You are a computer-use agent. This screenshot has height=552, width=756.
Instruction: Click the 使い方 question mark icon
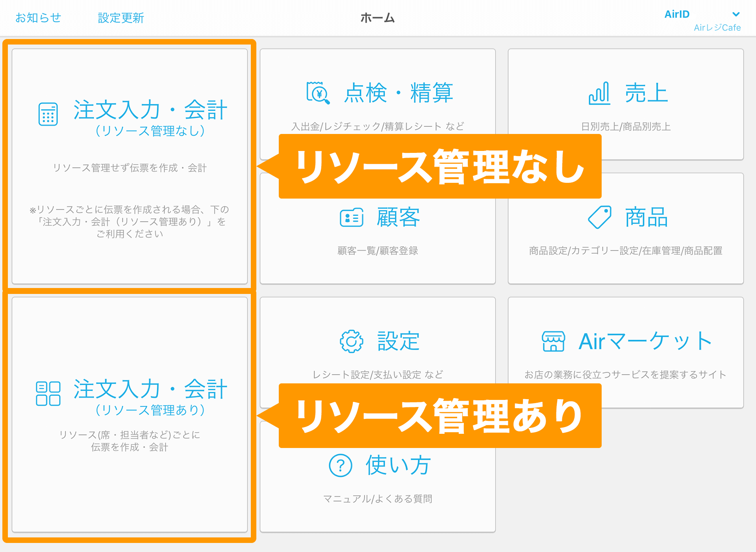340,465
